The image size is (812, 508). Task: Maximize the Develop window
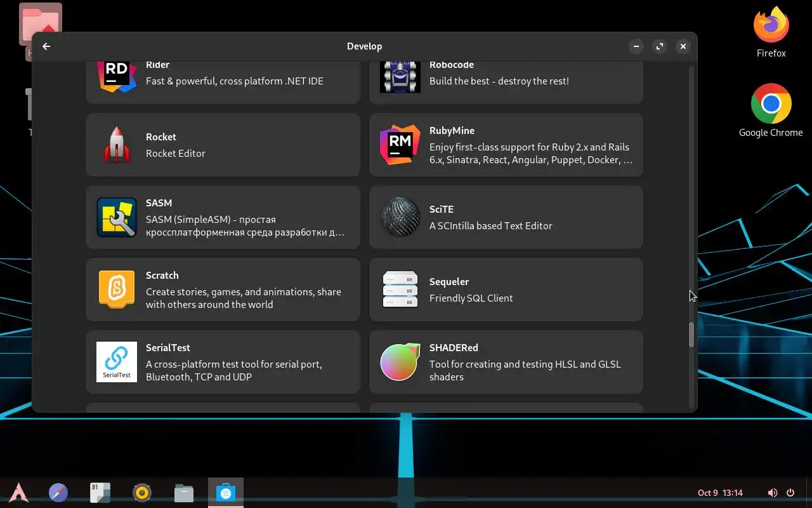[x=660, y=46]
